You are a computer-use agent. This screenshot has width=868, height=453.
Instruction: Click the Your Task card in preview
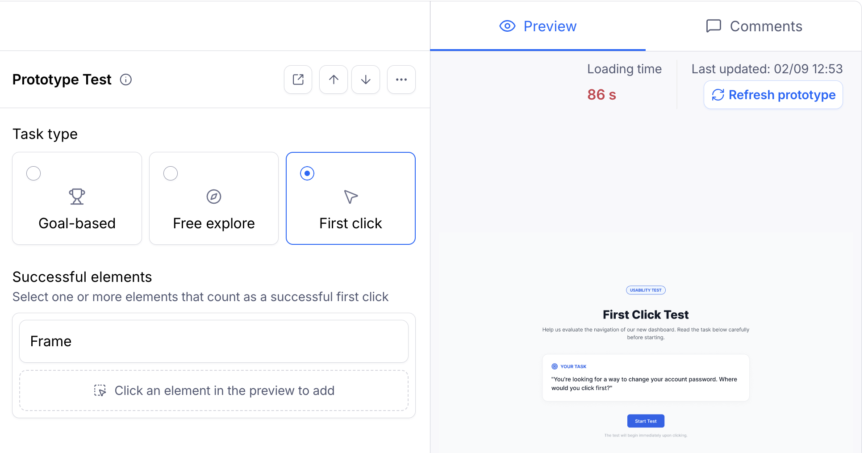click(646, 377)
